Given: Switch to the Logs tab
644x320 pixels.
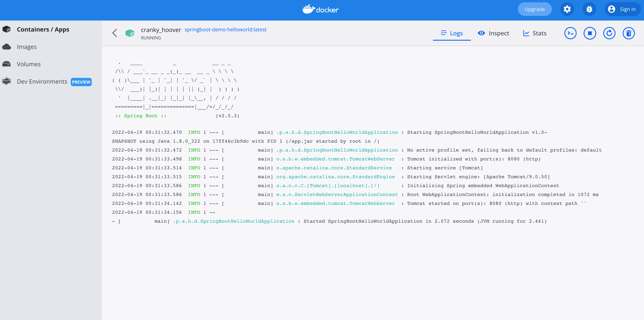Looking at the screenshot, I should coord(452,33).
